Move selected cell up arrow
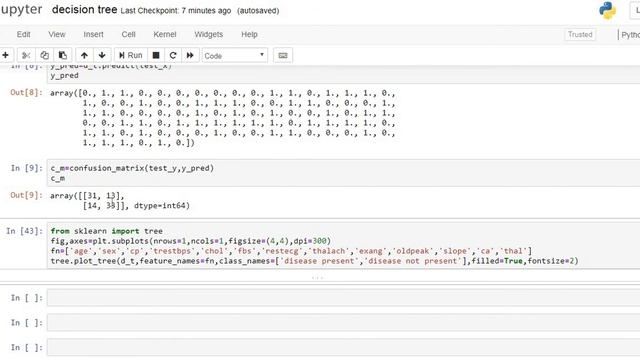 [84, 55]
